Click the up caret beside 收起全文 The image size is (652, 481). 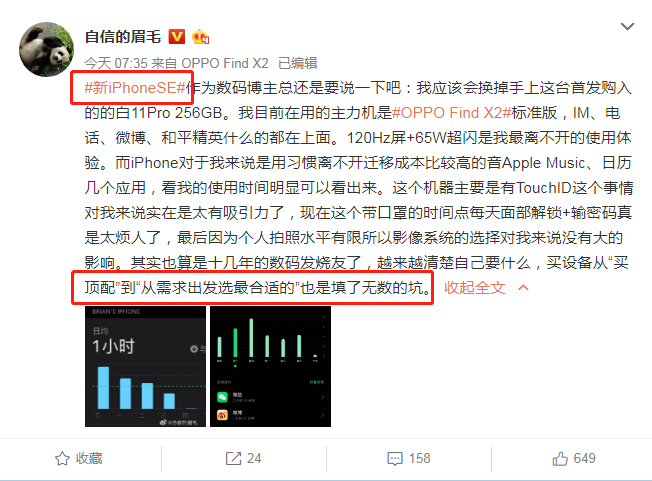coord(523,288)
